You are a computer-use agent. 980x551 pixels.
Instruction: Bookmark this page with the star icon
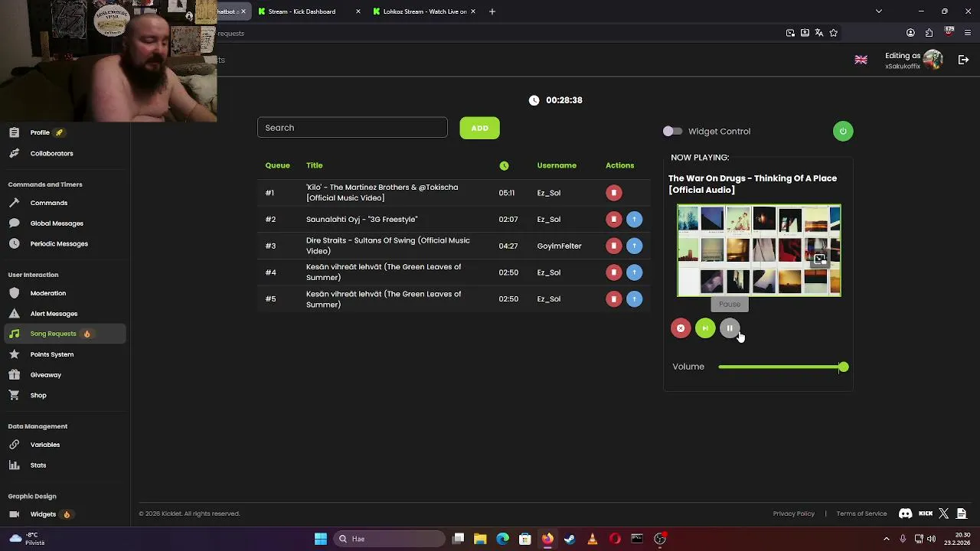[834, 33]
